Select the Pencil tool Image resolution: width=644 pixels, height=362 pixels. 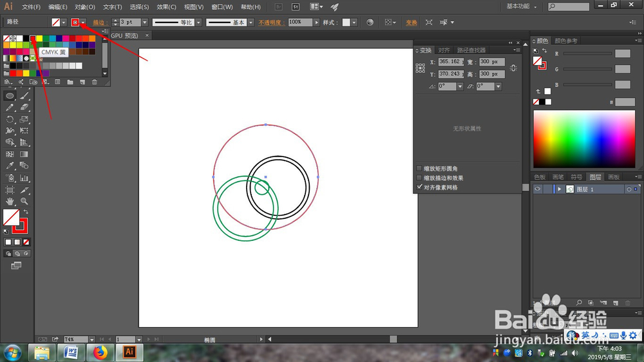pyautogui.click(x=10, y=108)
